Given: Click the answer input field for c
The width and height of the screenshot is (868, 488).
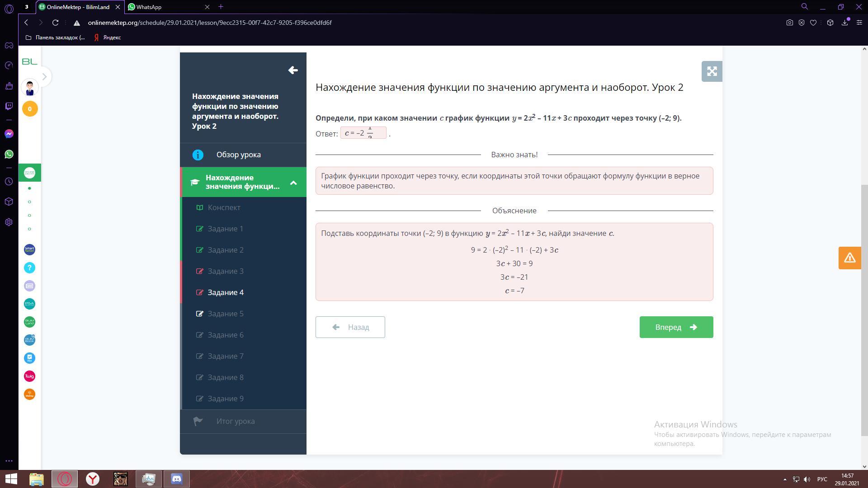Looking at the screenshot, I should 363,133.
